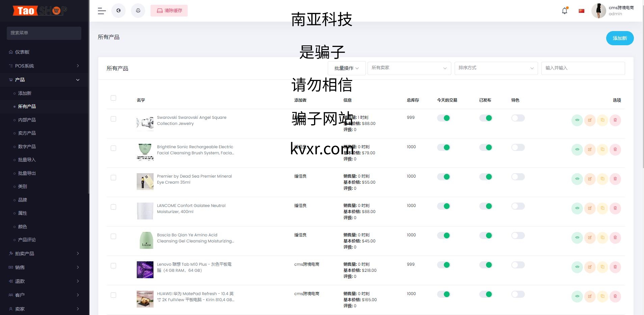Duplicate the Premier Dead Sea Eye Cream
Image resolution: width=644 pixels, height=315 pixels.
click(602, 179)
